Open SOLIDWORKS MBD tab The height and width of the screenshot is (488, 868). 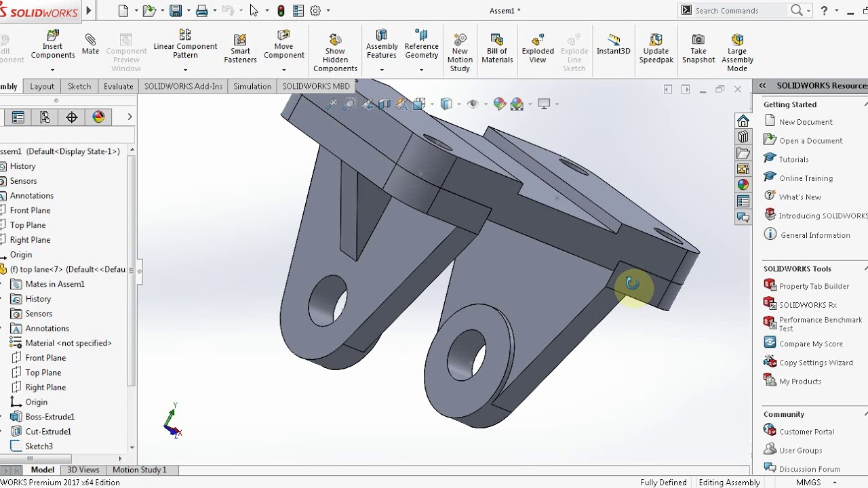pyautogui.click(x=316, y=86)
